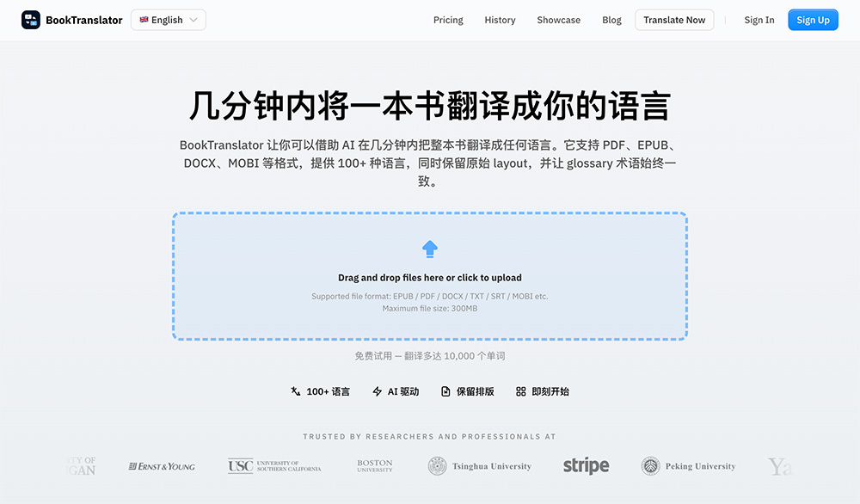The height and width of the screenshot is (504, 860).
Task: Click the supported file format line
Action: [430, 296]
